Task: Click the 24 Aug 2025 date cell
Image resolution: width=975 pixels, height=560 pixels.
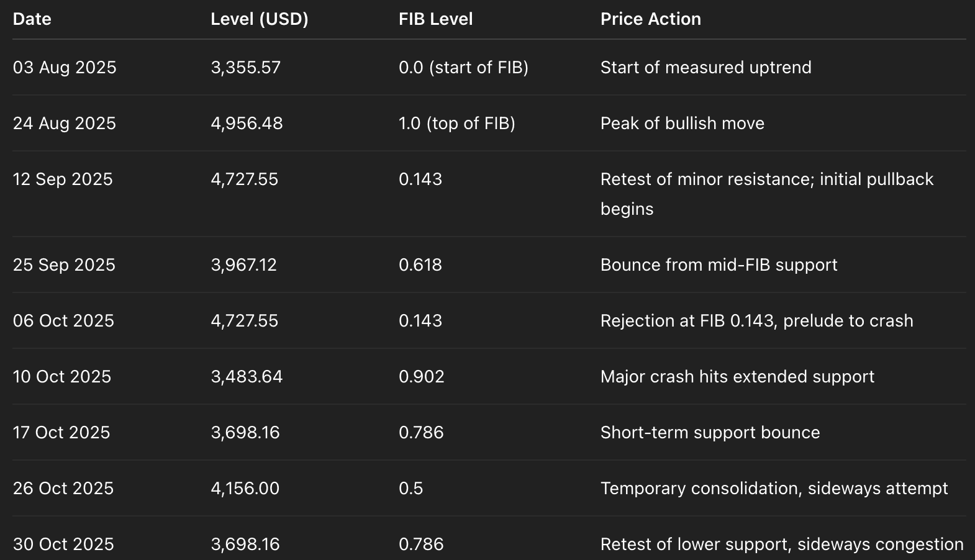Action: (65, 124)
